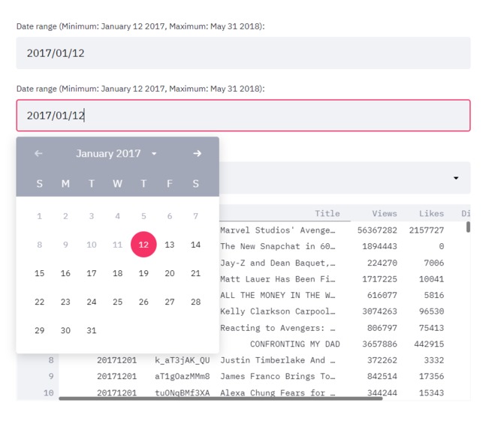This screenshot has width=504, height=430.
Task: Choose day 17 in the calendar
Action: coord(92,273)
